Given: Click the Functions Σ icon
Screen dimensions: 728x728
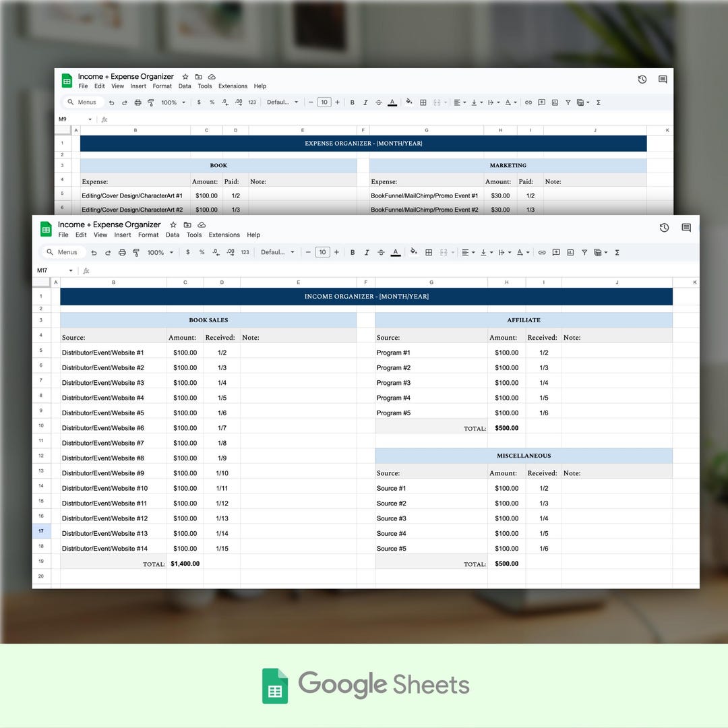Looking at the screenshot, I should tap(617, 252).
